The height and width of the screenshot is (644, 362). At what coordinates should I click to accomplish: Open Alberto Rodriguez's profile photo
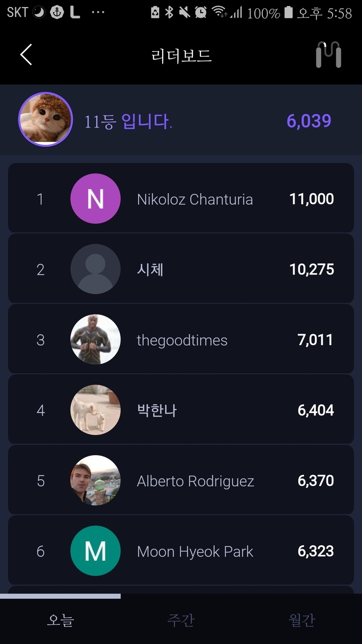tap(96, 480)
